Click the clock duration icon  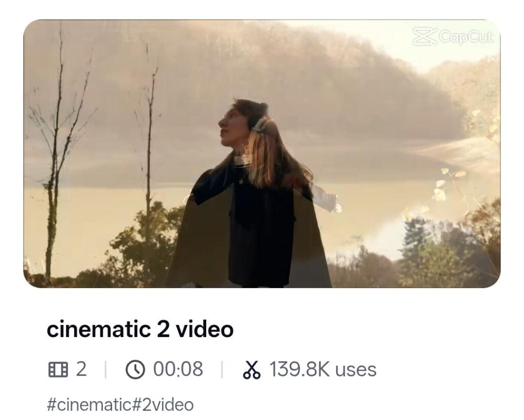(135, 369)
